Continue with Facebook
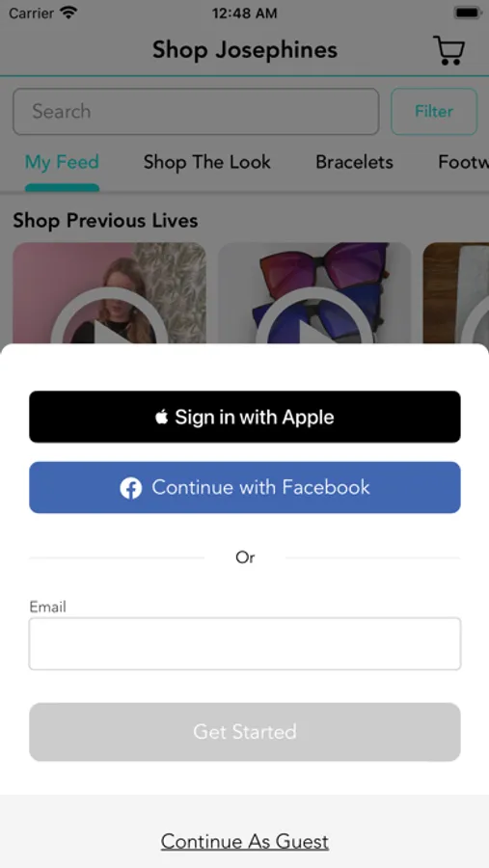 coord(245,488)
